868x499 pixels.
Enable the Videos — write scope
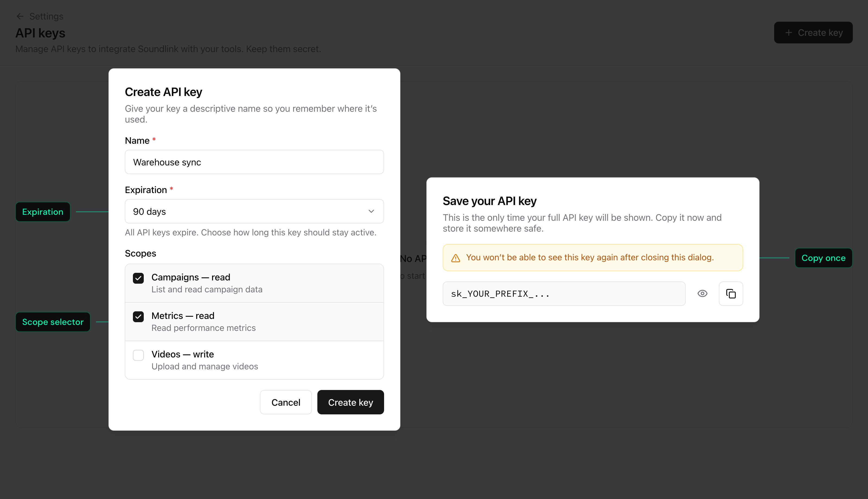click(x=138, y=355)
